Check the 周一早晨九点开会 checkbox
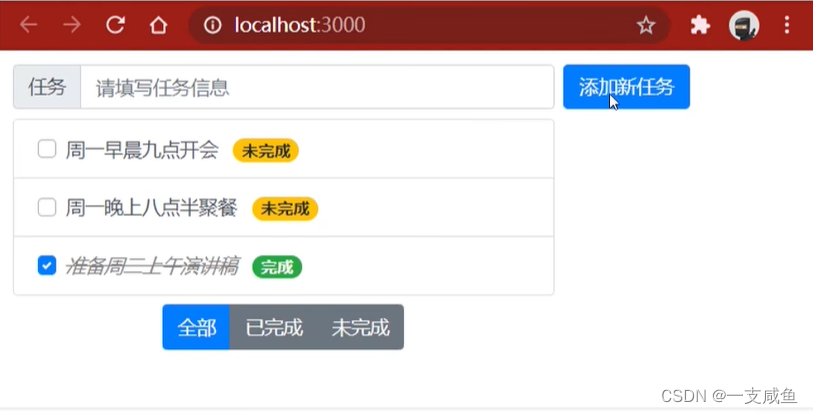The height and width of the screenshot is (414, 813). (x=47, y=149)
